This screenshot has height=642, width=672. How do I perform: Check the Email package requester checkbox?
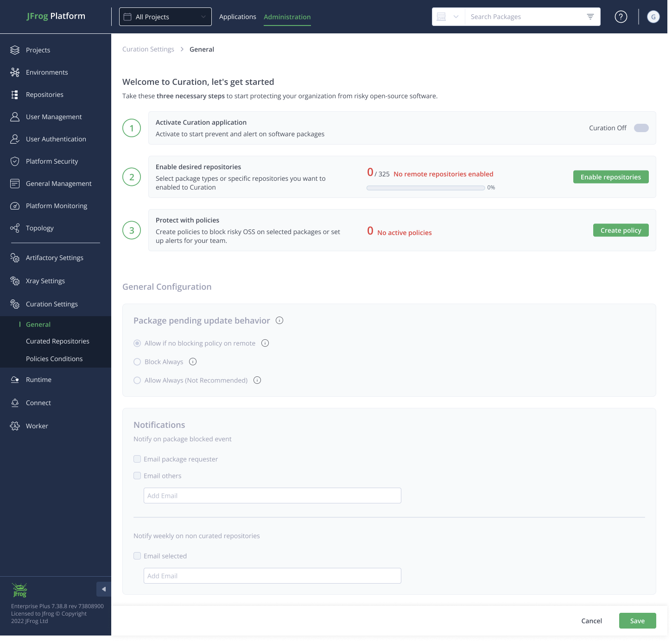pyautogui.click(x=137, y=459)
